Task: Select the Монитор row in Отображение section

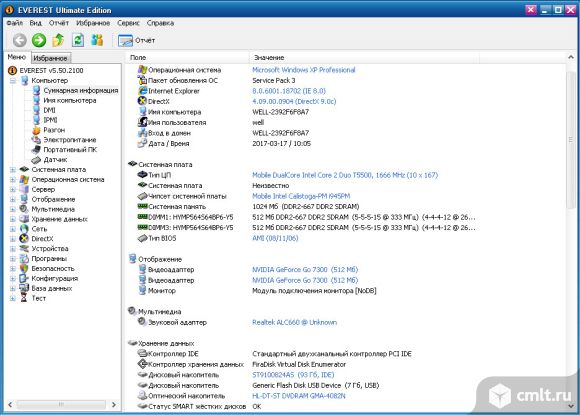Action: [x=257, y=291]
